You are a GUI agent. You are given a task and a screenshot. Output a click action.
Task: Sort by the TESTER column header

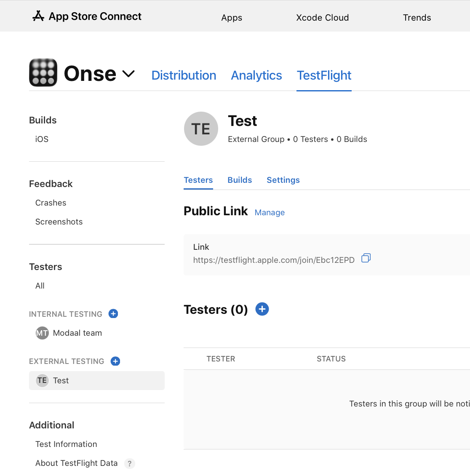tap(221, 359)
